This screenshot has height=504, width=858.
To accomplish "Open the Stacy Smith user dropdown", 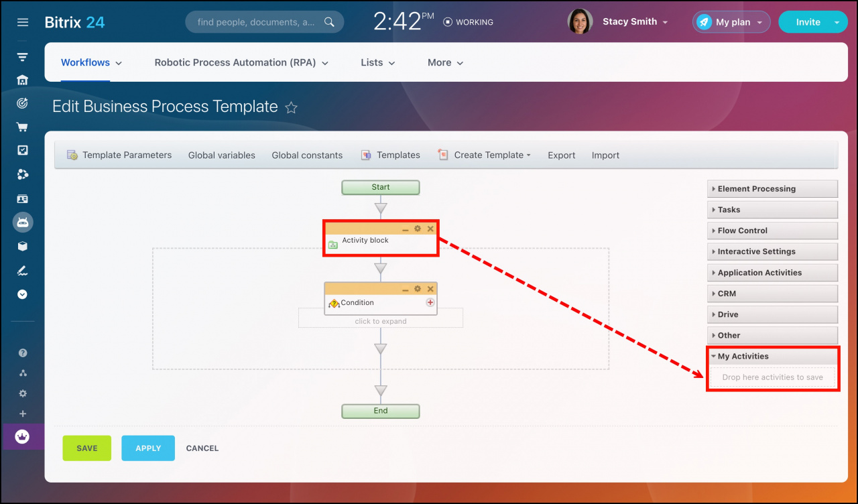I will [x=635, y=22].
